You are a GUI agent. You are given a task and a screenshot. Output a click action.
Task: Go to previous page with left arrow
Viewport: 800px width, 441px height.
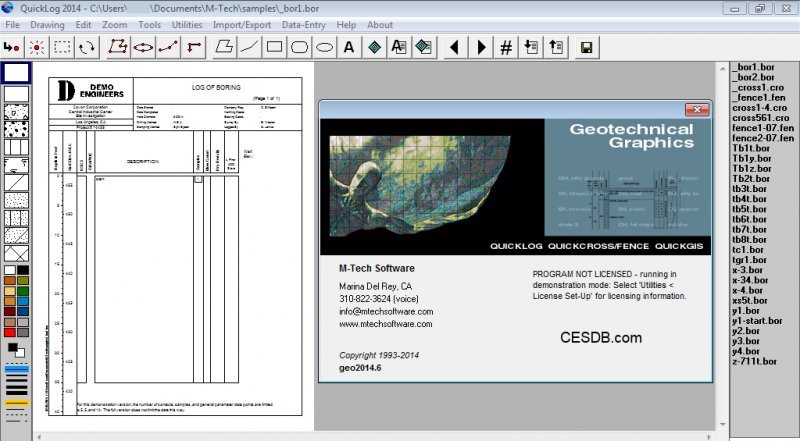[455, 47]
